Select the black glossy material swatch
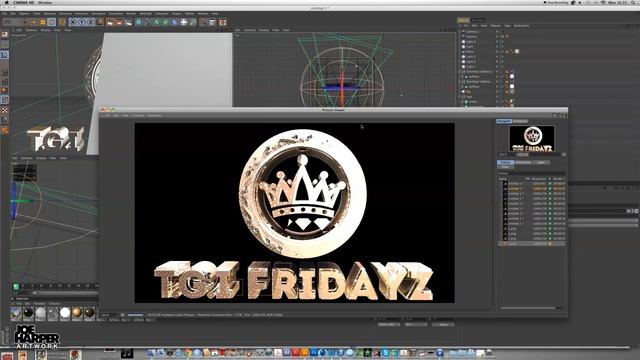The width and height of the screenshot is (640, 360). click(x=28, y=313)
